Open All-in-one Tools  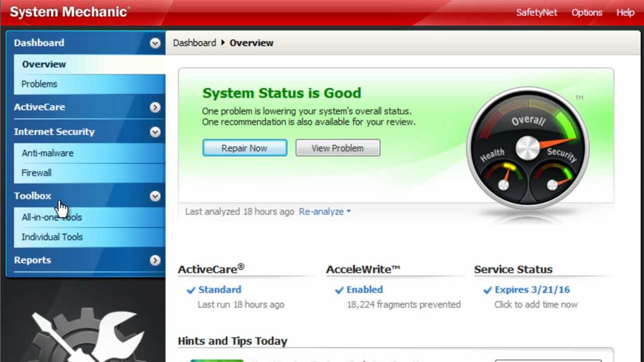(x=90, y=217)
